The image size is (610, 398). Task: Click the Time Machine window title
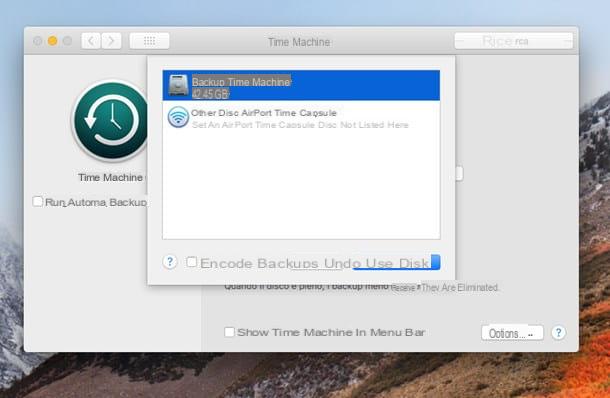point(299,42)
